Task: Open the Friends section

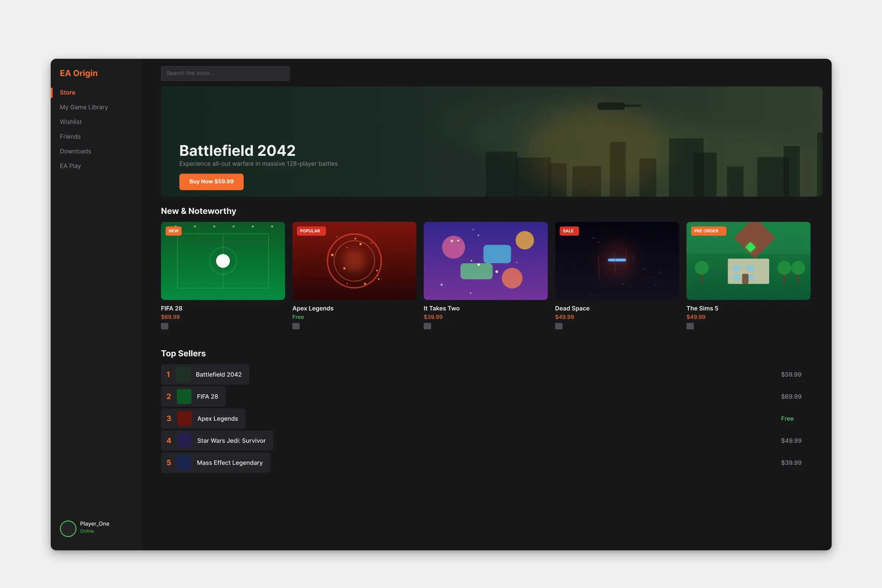Action: coord(70,136)
